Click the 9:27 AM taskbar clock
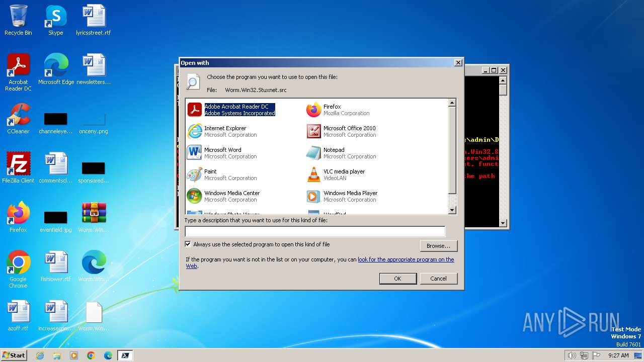This screenshot has height=362, width=644. [618, 355]
